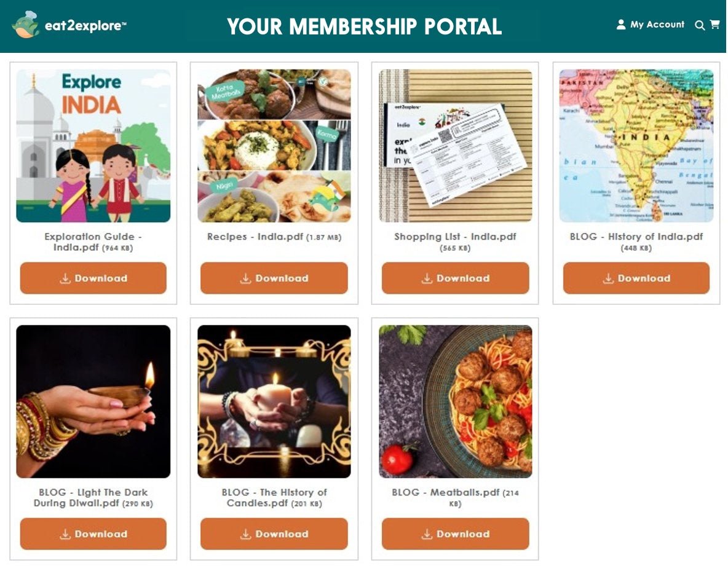Click the eat2explore logo

coord(69,25)
